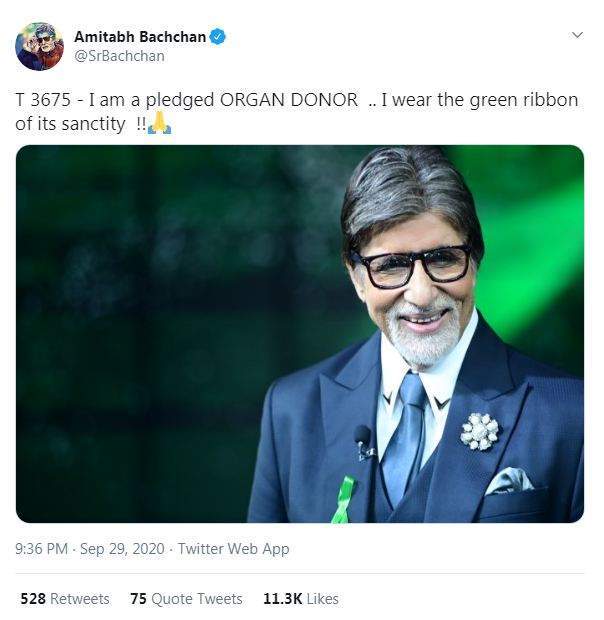Click the lapel microphone in the photo
The width and height of the screenshot is (604, 620).
[x=363, y=437]
